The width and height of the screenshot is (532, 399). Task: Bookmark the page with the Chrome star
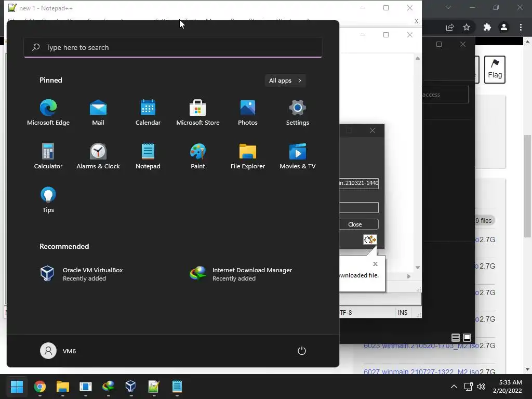[467, 27]
